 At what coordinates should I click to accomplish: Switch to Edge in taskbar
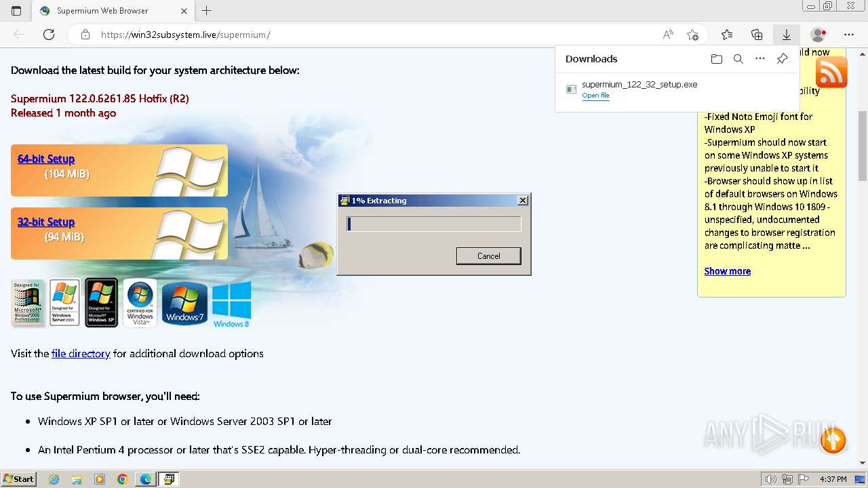click(x=146, y=479)
